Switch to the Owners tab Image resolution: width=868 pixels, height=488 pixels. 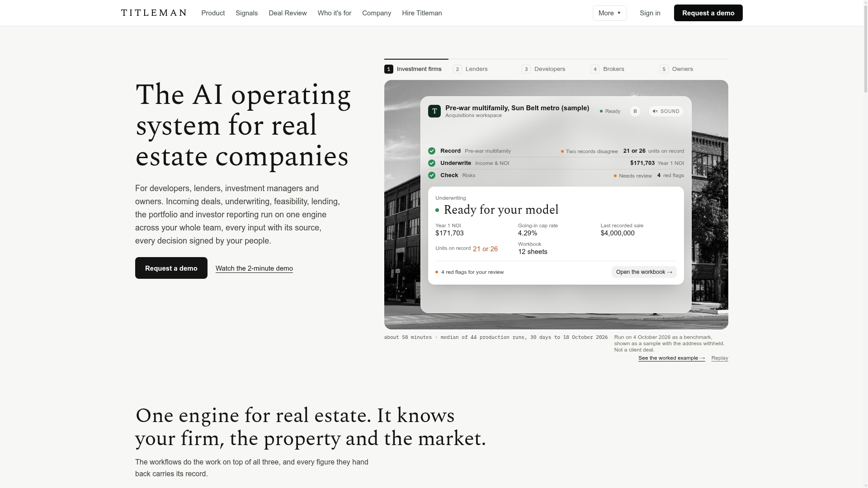677,69
